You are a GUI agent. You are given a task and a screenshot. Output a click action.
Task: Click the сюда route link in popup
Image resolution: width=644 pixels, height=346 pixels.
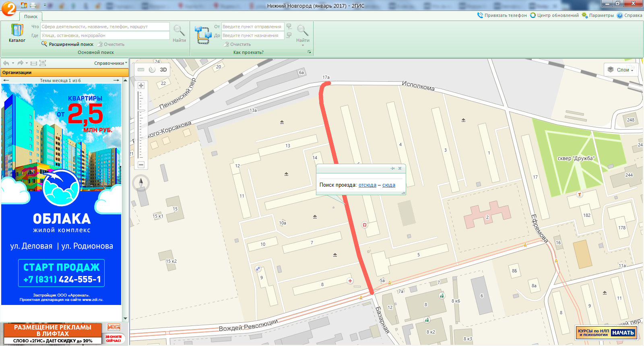(389, 185)
